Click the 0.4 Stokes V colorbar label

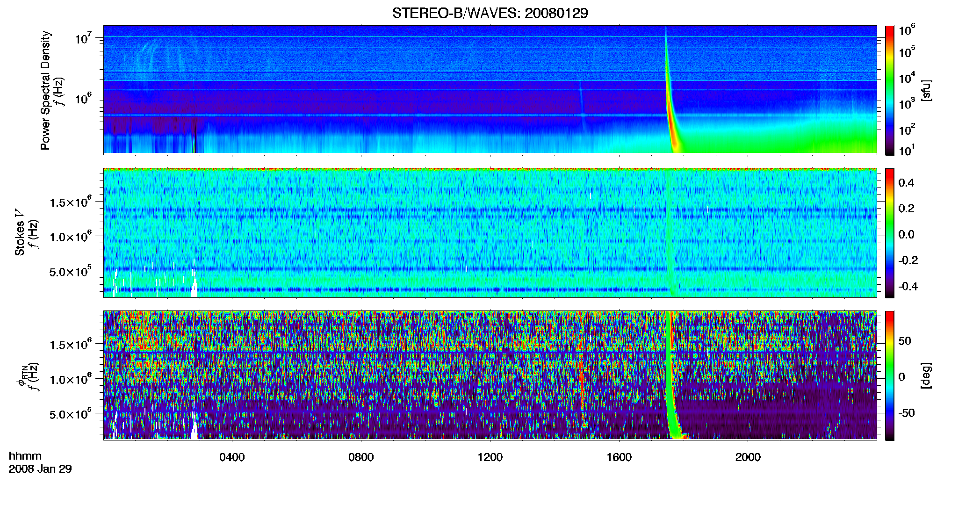(907, 183)
